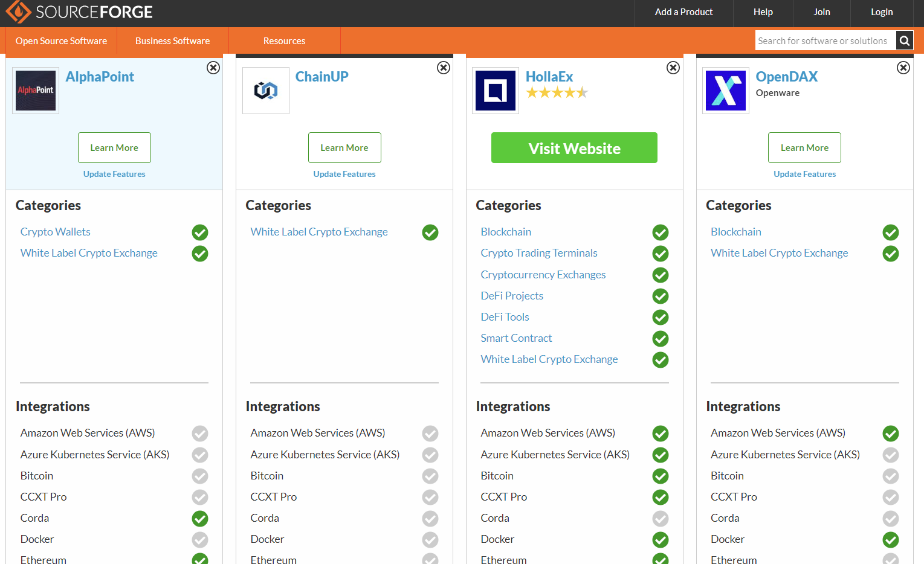The image size is (924, 564).
Task: Remove OpenDAX from comparison
Action: (903, 68)
